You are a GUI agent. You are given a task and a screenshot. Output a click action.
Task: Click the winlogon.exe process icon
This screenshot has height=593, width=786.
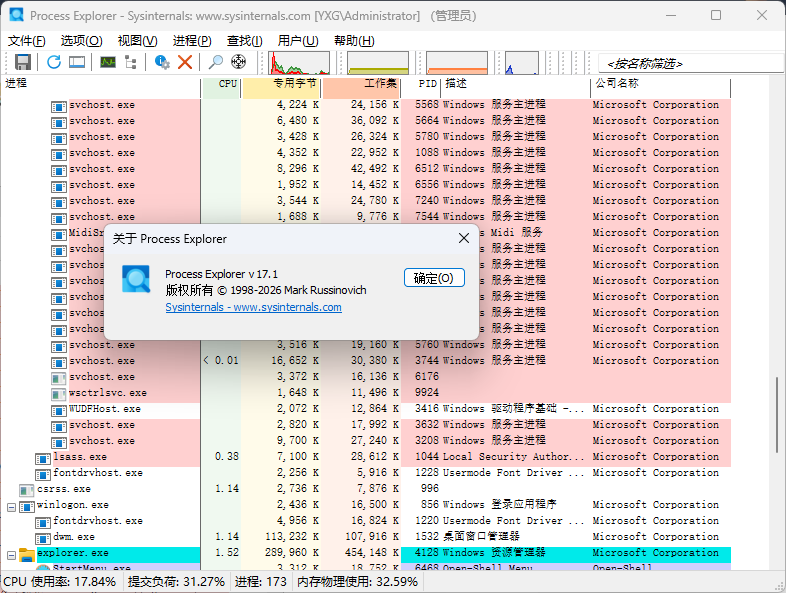click(26, 507)
